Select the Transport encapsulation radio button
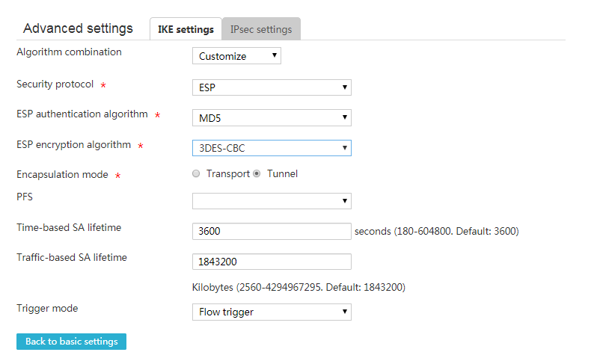This screenshot has height=364, width=597. pyautogui.click(x=196, y=174)
